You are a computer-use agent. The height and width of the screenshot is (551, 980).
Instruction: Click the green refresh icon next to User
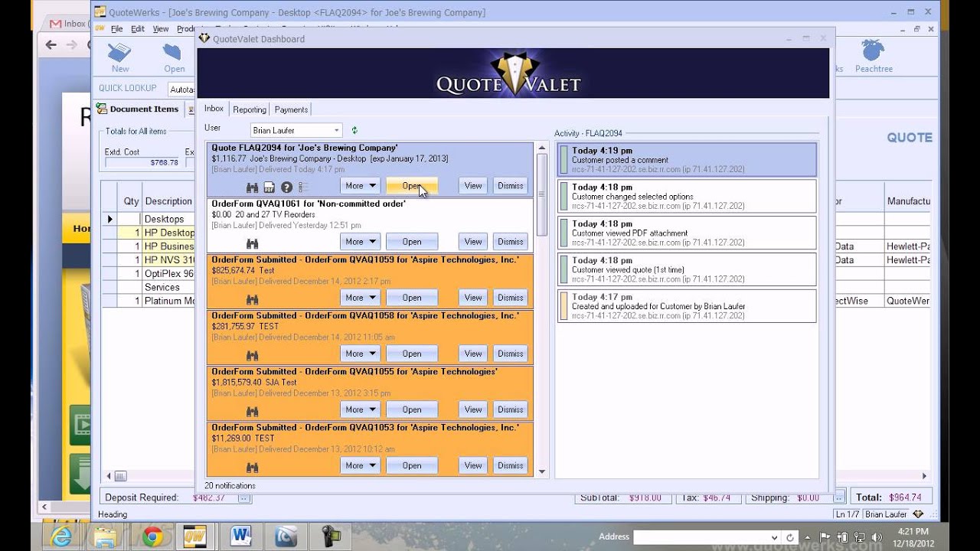(x=354, y=131)
